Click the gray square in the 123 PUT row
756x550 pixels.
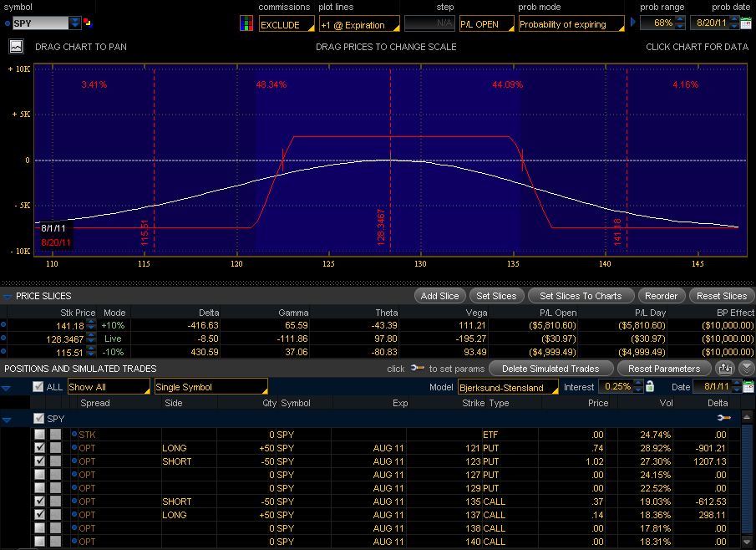coord(55,461)
